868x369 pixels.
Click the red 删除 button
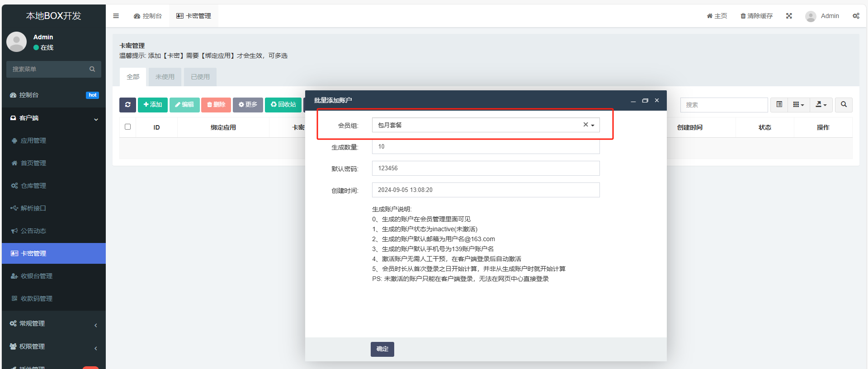[216, 105]
